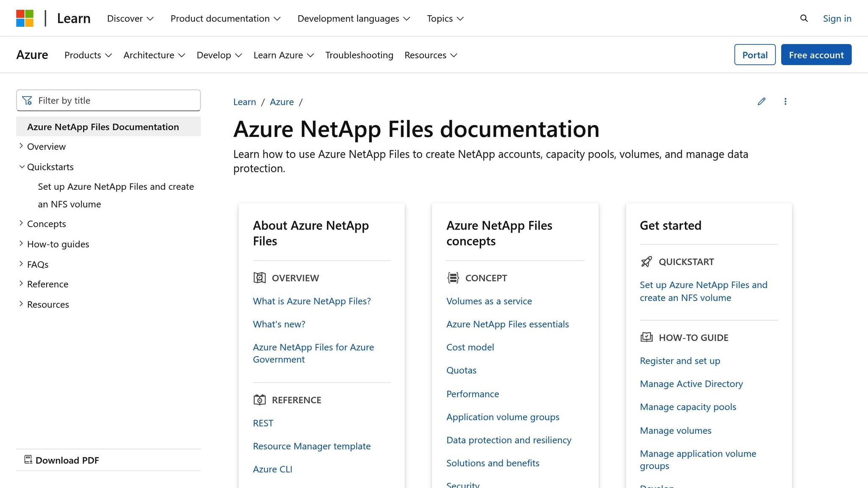Open the What's new? link
Image resolution: width=868 pixels, height=488 pixels.
(279, 324)
